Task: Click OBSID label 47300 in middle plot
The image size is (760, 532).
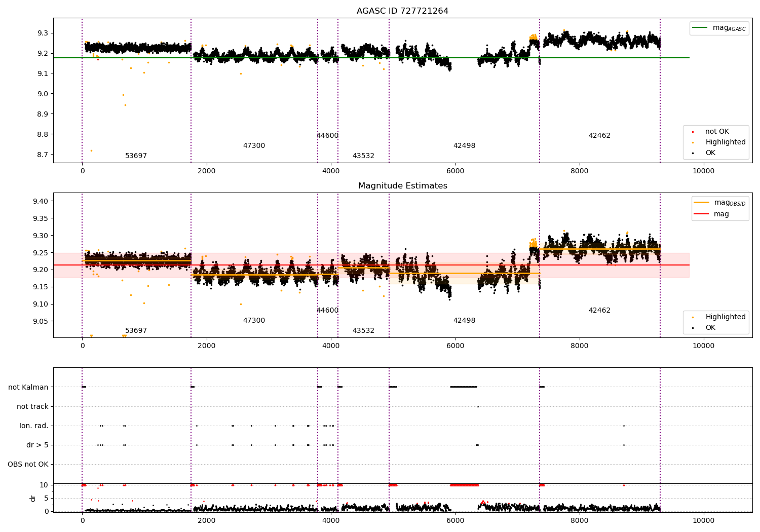Action: click(254, 320)
